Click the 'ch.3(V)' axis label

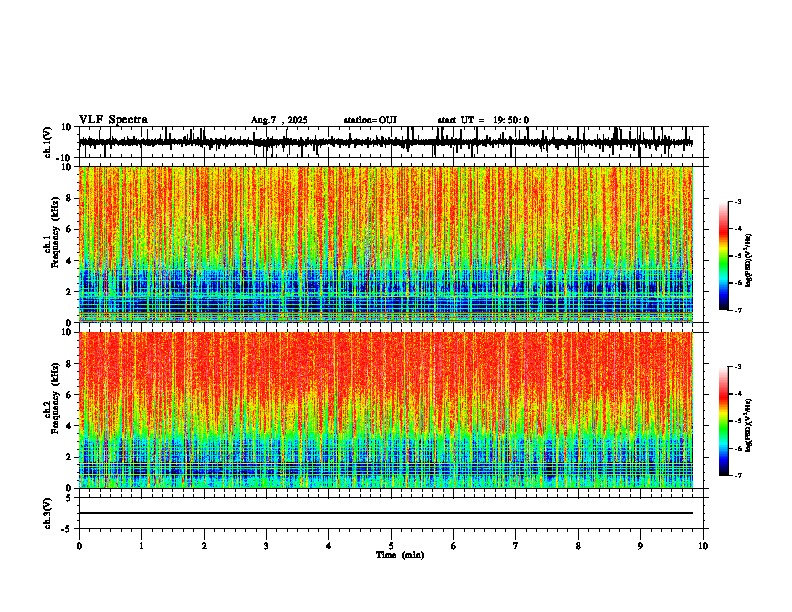pos(47,513)
